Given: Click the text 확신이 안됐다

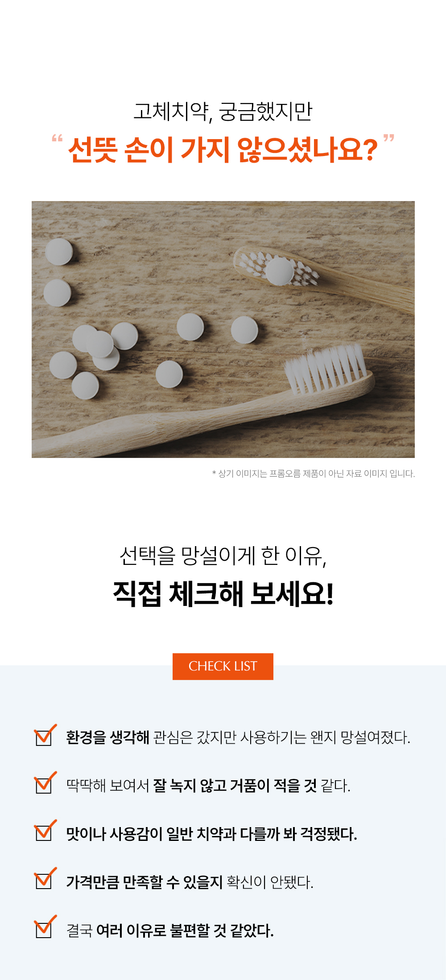Looking at the screenshot, I should pyautogui.click(x=270, y=882).
